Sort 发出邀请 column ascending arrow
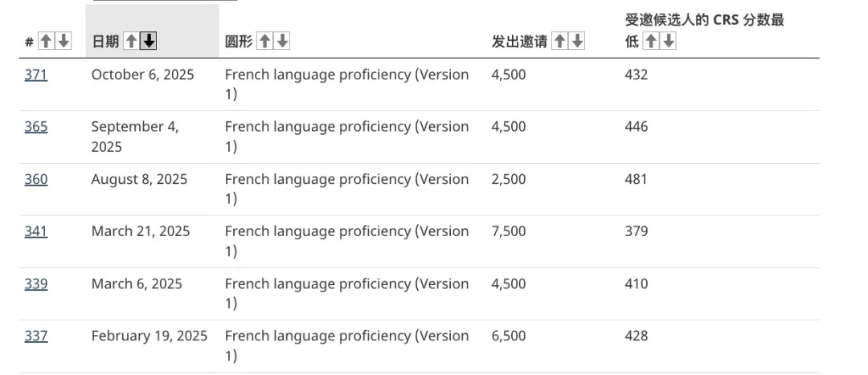The width and height of the screenshot is (868, 375). (560, 42)
